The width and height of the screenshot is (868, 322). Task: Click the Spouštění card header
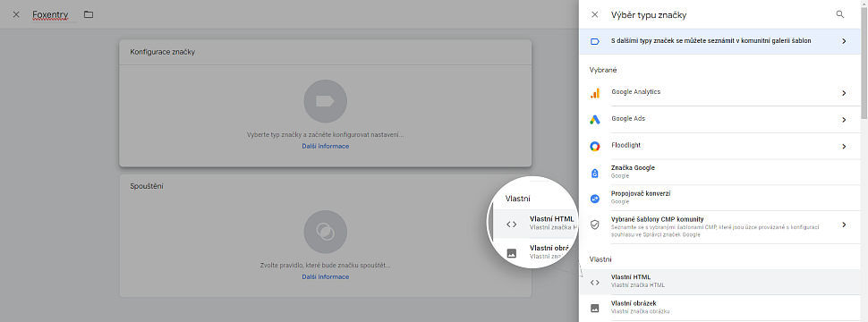click(x=326, y=186)
